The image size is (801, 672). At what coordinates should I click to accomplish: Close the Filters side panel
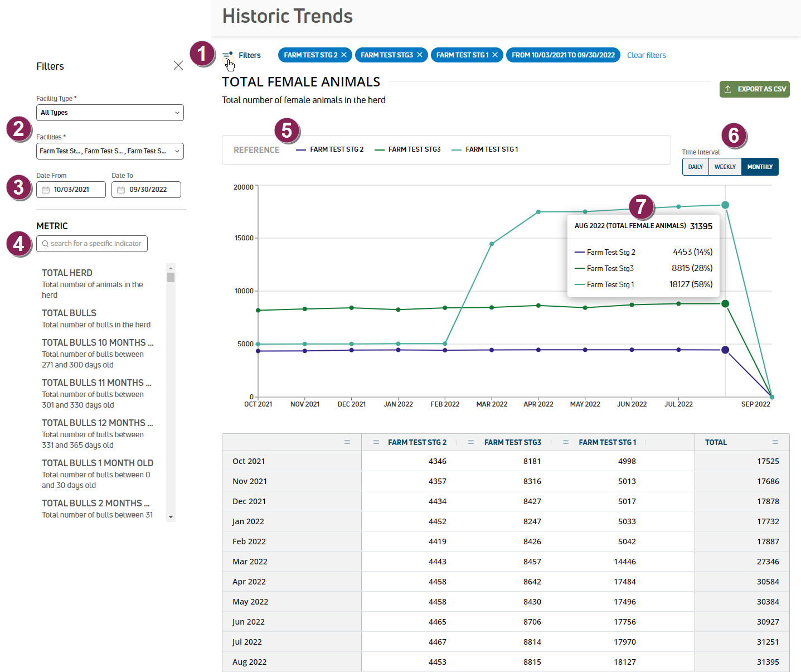178,66
